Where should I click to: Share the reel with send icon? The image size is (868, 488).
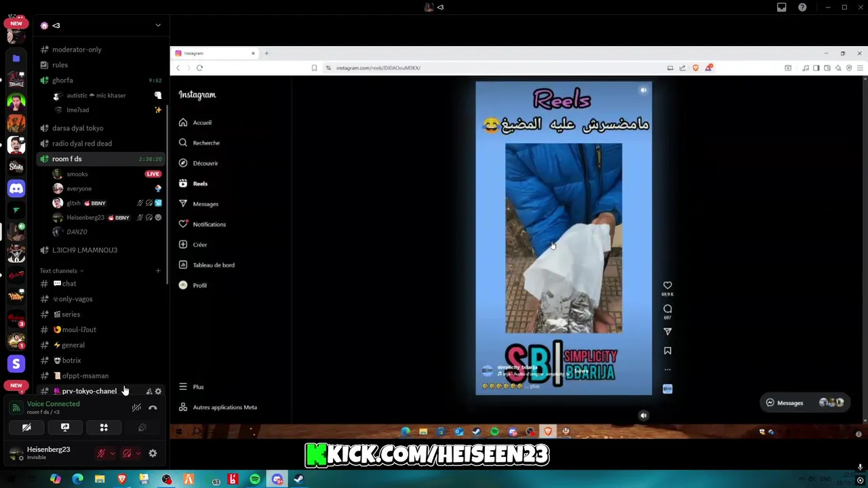point(667,331)
